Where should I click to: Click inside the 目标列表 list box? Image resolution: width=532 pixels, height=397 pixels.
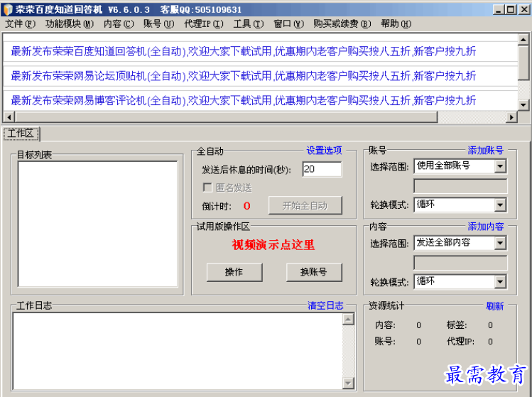(98, 224)
